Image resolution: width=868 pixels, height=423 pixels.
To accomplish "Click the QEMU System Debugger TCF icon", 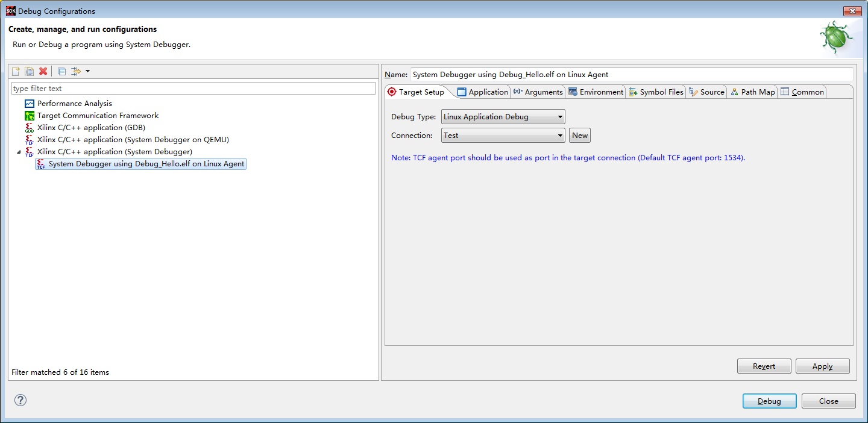I will click(30, 140).
